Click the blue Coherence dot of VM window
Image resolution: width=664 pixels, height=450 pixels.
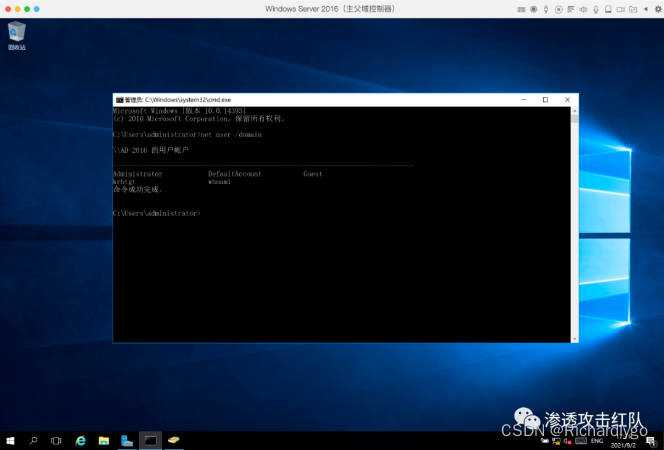tap(37, 9)
